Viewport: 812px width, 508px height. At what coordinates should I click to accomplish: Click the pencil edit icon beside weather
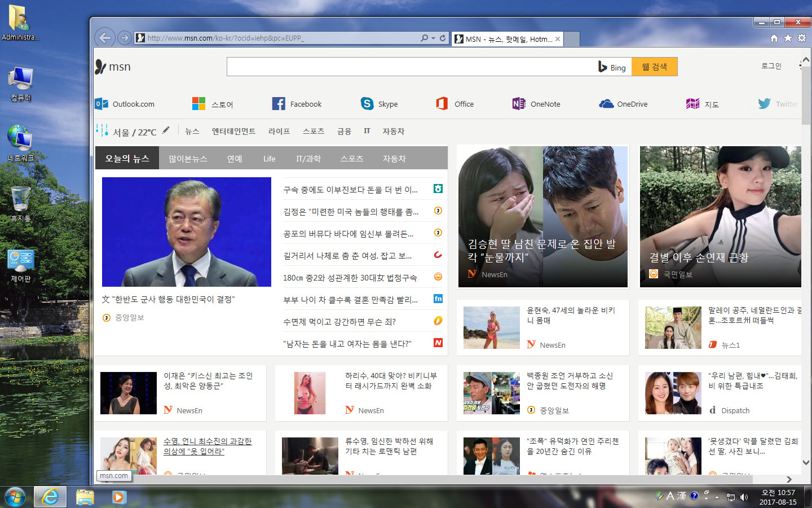point(166,130)
